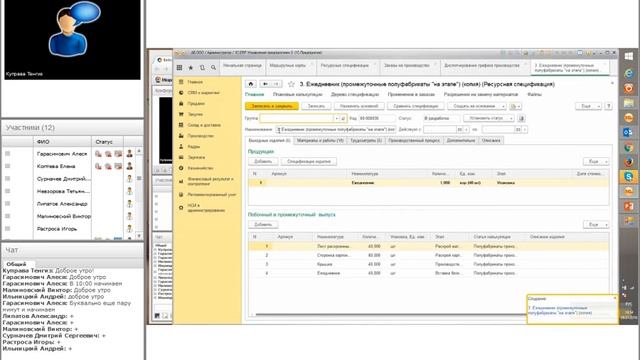The width and height of the screenshot is (640, 360).
Task: Open Firefox on the Windows taskbar
Action: tap(629, 162)
